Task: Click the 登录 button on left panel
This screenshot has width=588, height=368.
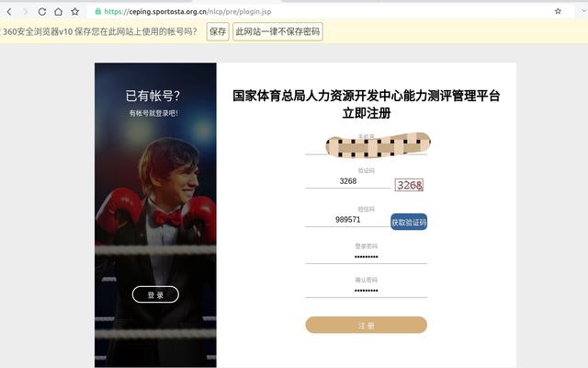Action: (155, 294)
